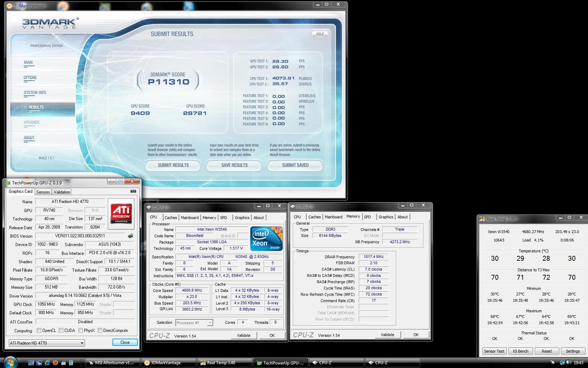Click the CPU score value 28721
The width and height of the screenshot is (588, 368).
[195, 113]
